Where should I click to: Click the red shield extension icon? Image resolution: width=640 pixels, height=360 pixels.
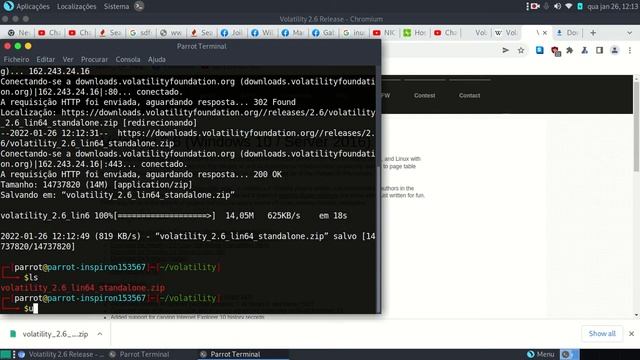[x=555, y=51]
